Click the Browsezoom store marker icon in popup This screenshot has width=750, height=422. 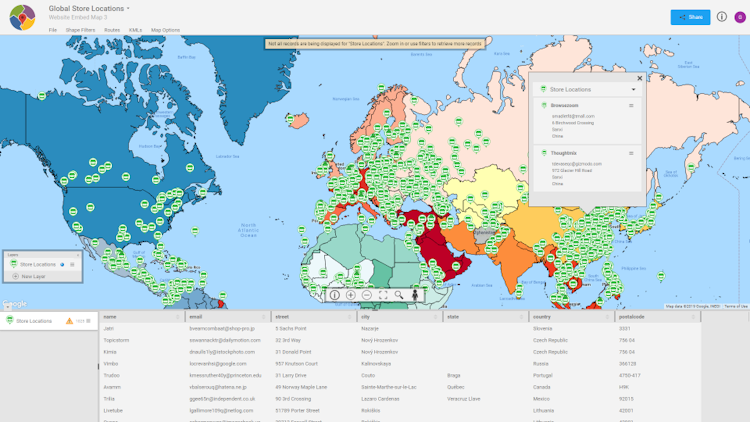coord(544,105)
